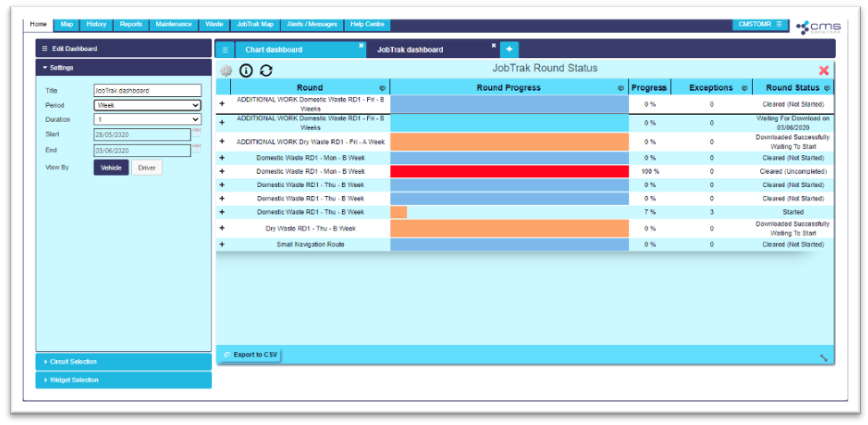Image resolution: width=868 pixels, height=425 pixels.
Task: Open the dashboard tabs hamburger menu
Action: [x=225, y=49]
